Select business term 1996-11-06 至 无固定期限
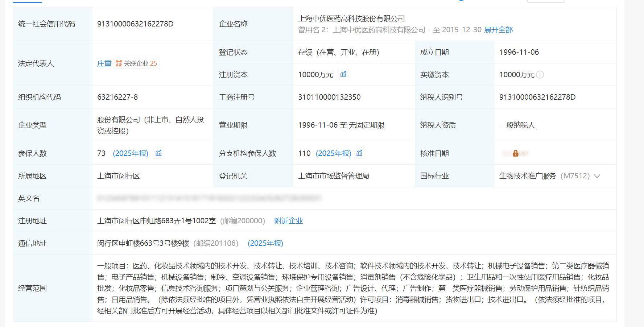Viewport: 644px width, 327px height. (341, 125)
